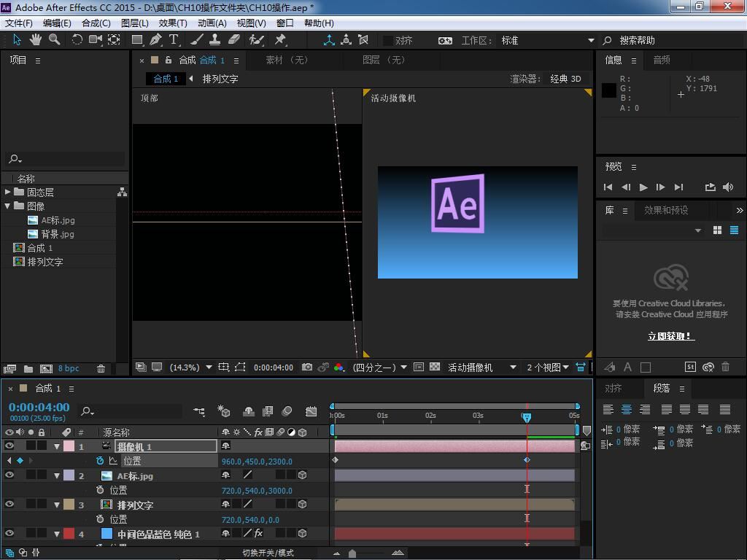Open the workspace 标准 dropdown

(x=548, y=41)
